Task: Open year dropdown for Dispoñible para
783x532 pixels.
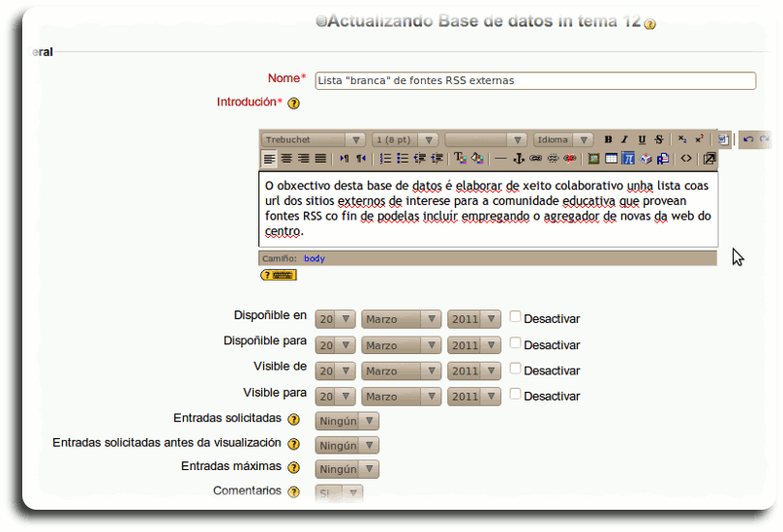Action: tap(474, 345)
